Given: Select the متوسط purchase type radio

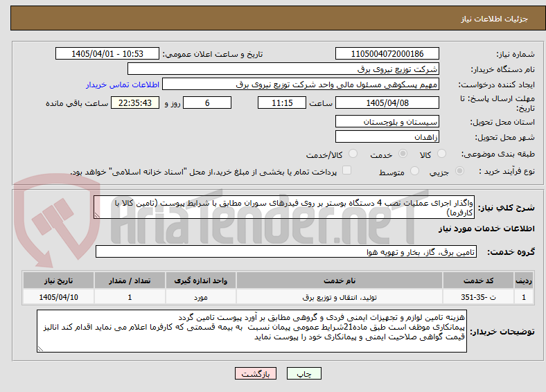Looking at the screenshot, I should point(414,170).
